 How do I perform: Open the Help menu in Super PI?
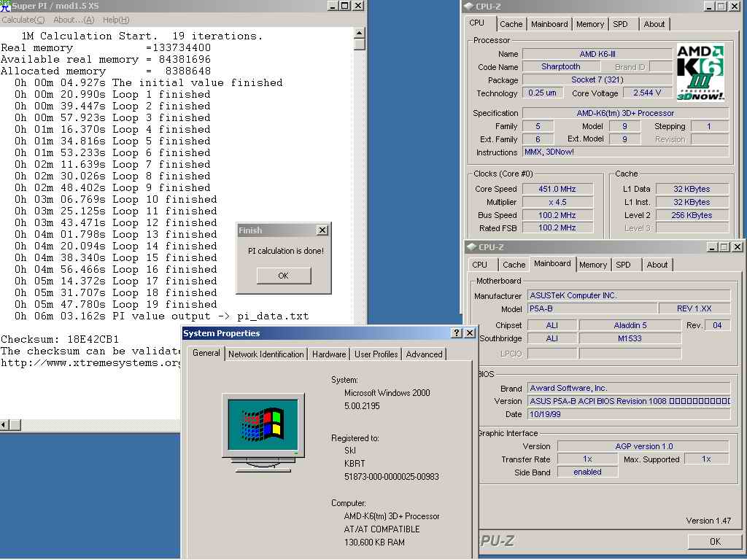tap(116, 20)
